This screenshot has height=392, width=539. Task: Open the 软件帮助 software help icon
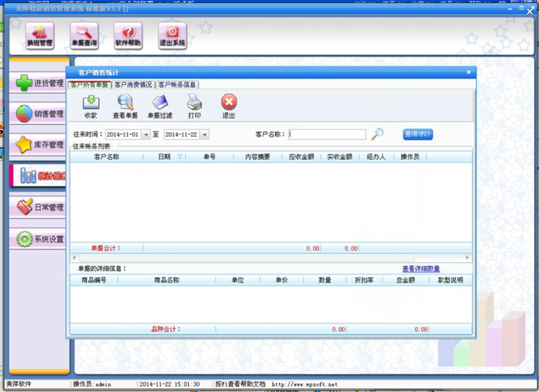[x=129, y=36]
